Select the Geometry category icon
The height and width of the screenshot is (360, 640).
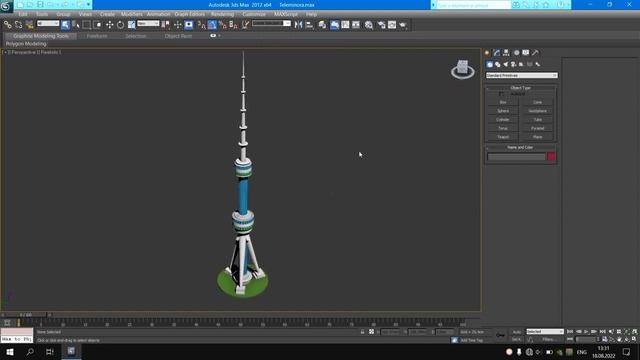pos(490,64)
